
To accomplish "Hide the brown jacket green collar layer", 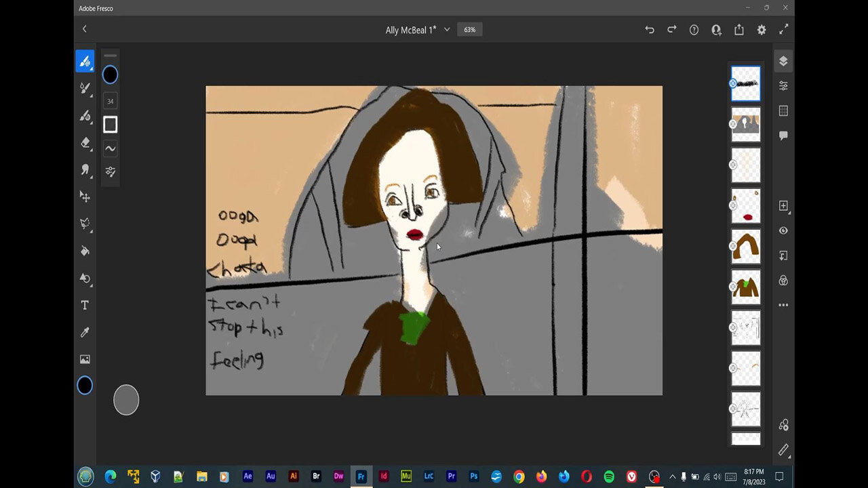I will pyautogui.click(x=733, y=287).
